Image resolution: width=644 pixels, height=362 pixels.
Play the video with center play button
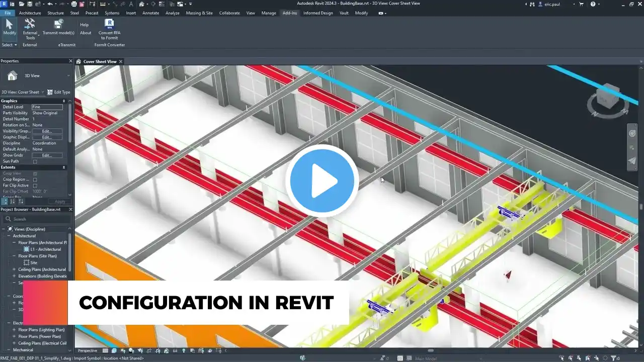click(322, 181)
